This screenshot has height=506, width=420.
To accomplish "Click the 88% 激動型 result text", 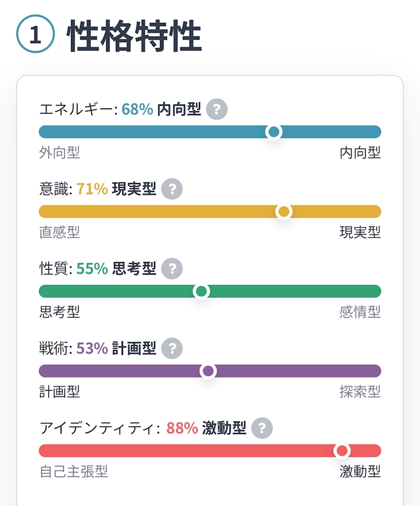I will click(x=206, y=428).
